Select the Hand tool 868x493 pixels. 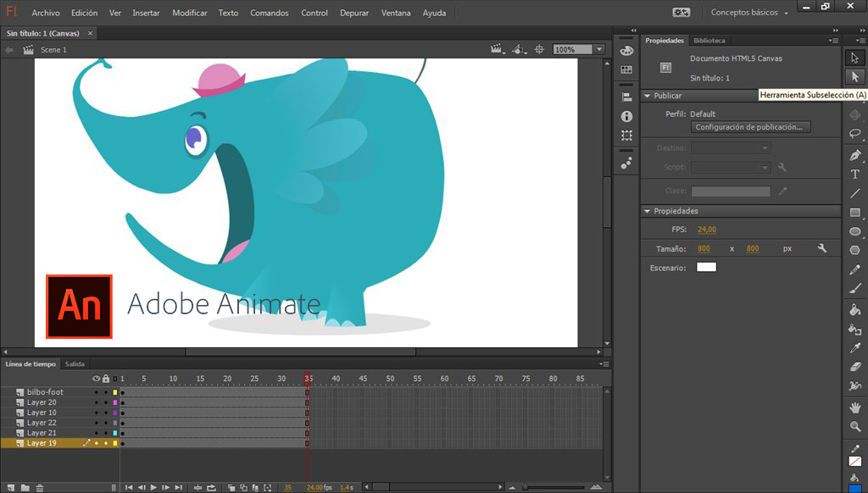click(x=855, y=407)
